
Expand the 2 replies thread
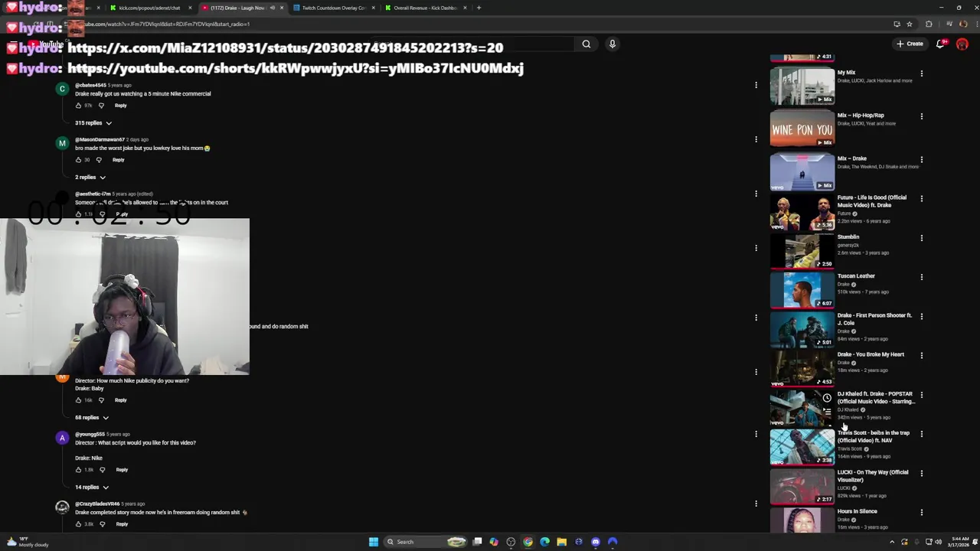90,178
